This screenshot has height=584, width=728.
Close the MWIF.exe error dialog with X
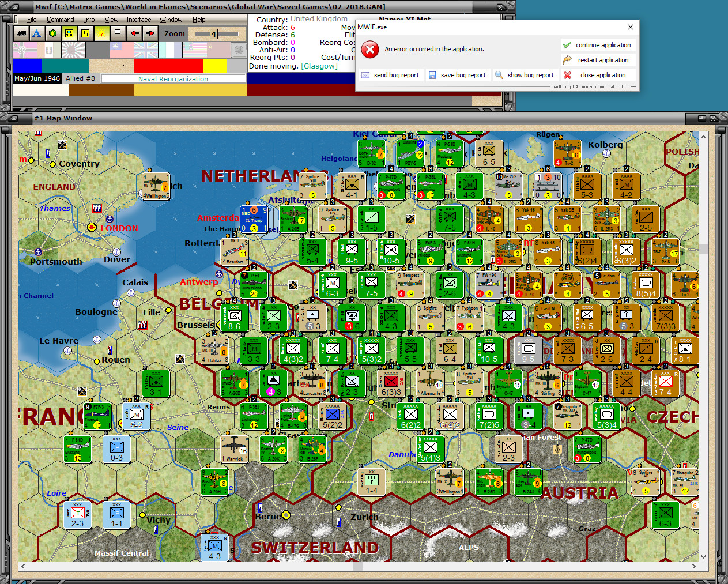coord(631,27)
